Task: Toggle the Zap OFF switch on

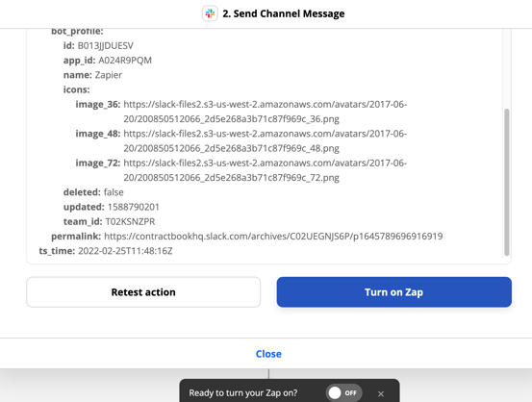Action: click(x=343, y=392)
